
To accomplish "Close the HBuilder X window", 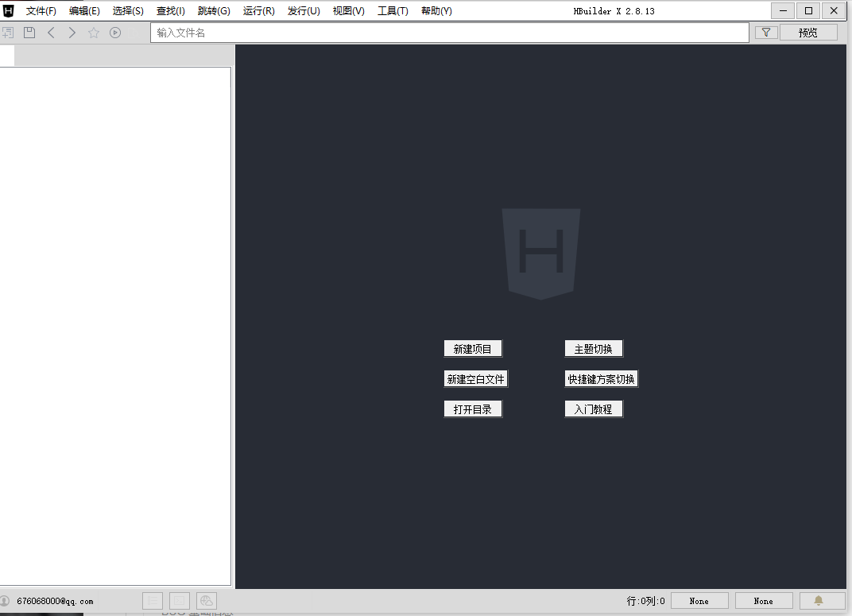I will (834, 10).
